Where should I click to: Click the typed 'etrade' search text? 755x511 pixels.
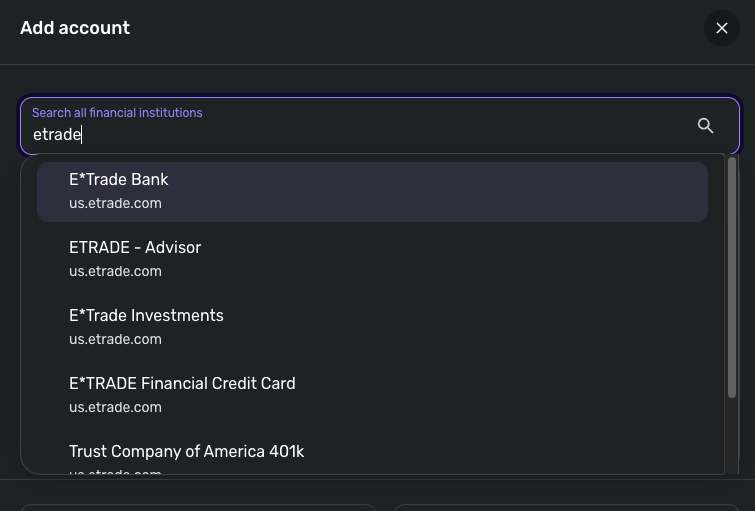(x=57, y=135)
